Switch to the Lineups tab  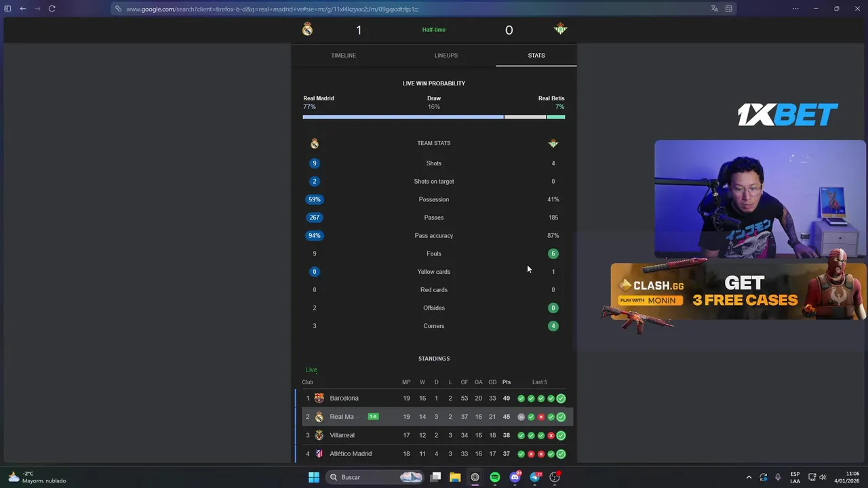pos(446,56)
